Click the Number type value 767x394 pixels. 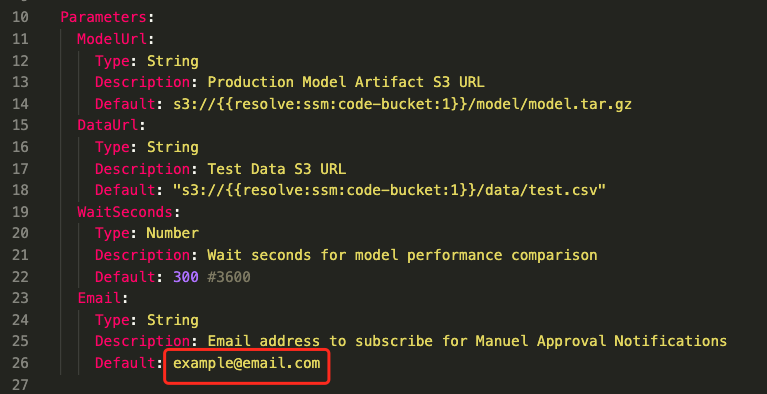tap(173, 233)
